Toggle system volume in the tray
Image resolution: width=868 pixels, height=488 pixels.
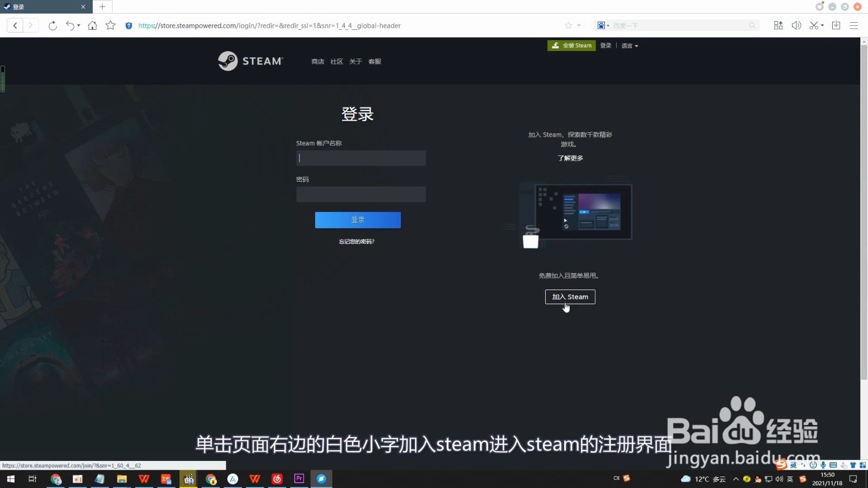pyautogui.click(x=779, y=479)
